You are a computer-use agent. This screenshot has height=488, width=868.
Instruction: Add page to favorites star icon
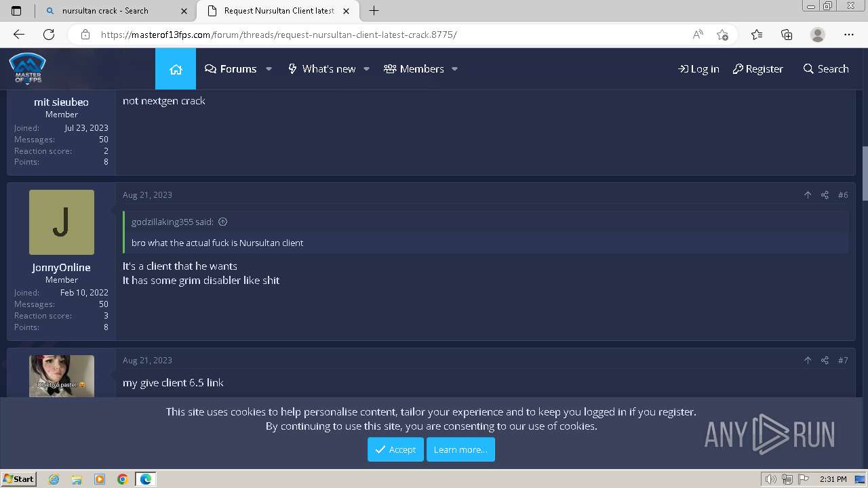[x=722, y=35]
